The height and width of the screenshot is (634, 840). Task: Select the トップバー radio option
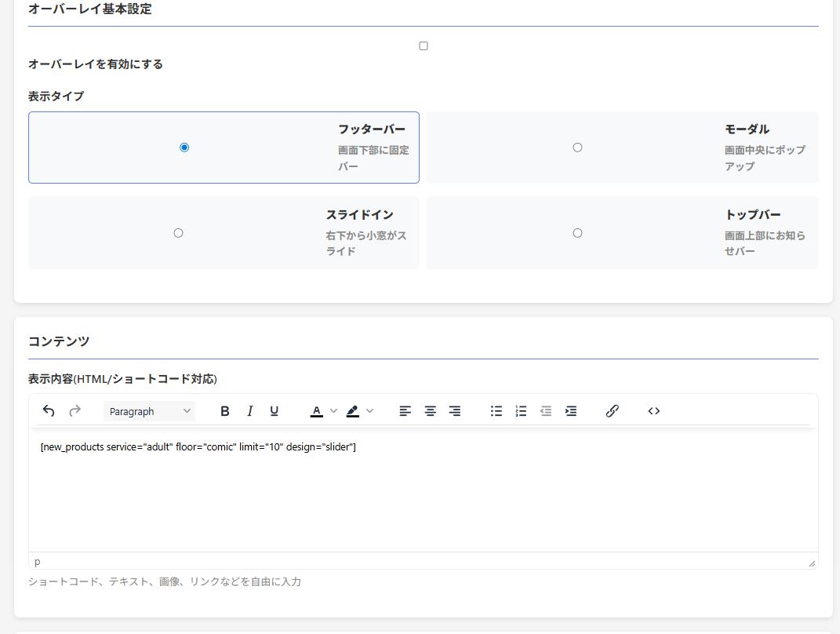577,233
